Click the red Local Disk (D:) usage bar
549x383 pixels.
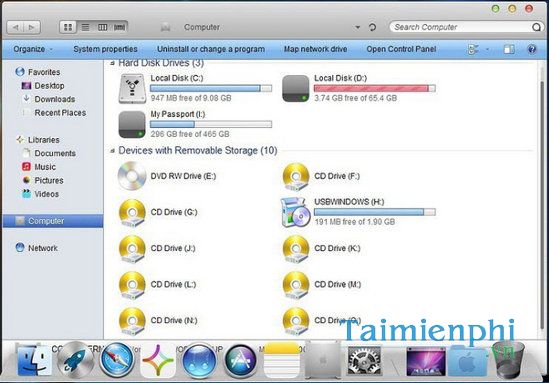pyautogui.click(x=375, y=89)
